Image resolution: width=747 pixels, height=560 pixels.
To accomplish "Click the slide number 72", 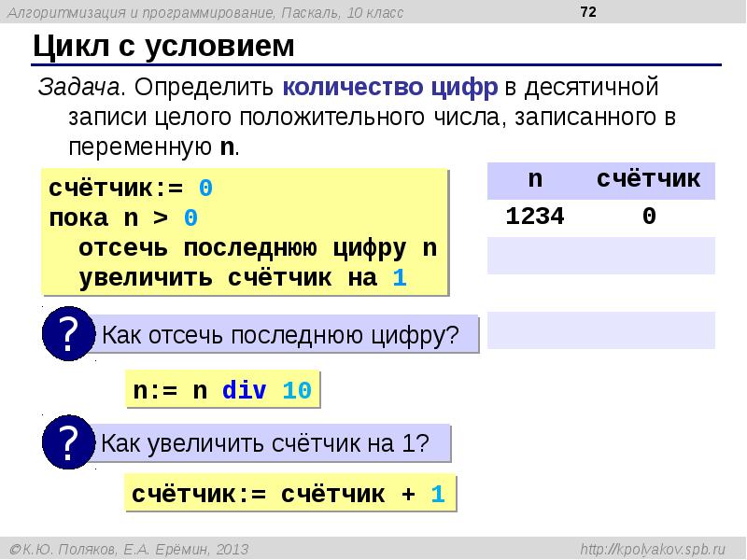I will coord(588,12).
